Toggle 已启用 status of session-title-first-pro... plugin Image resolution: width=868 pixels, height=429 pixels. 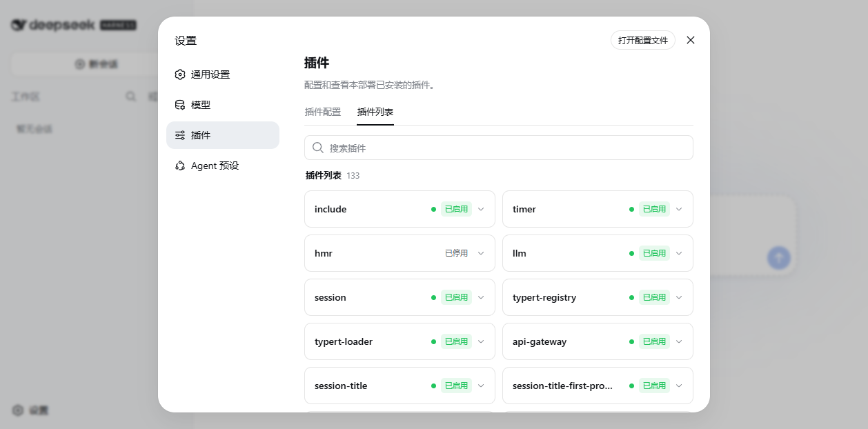[x=654, y=386]
